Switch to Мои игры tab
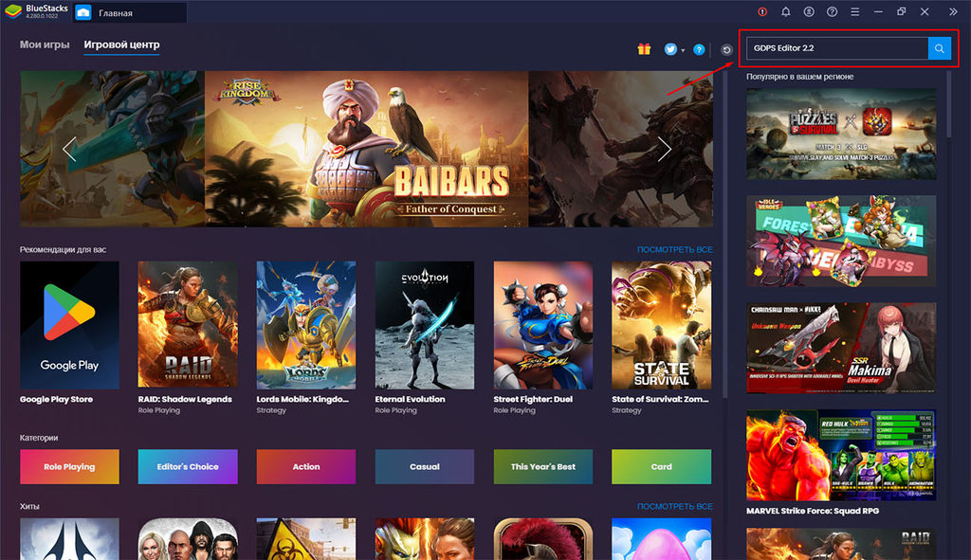The width and height of the screenshot is (971, 560). 44,45
